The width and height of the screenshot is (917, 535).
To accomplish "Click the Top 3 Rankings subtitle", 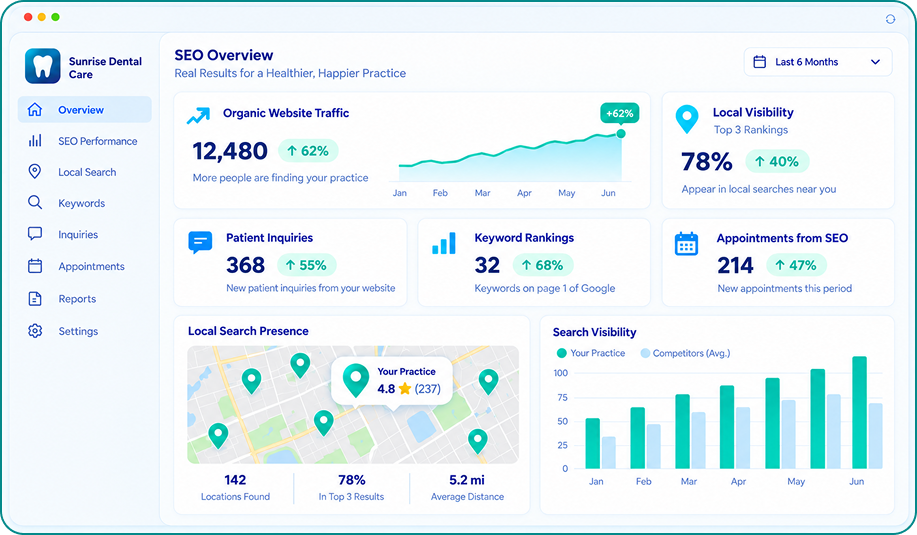I will tap(750, 130).
